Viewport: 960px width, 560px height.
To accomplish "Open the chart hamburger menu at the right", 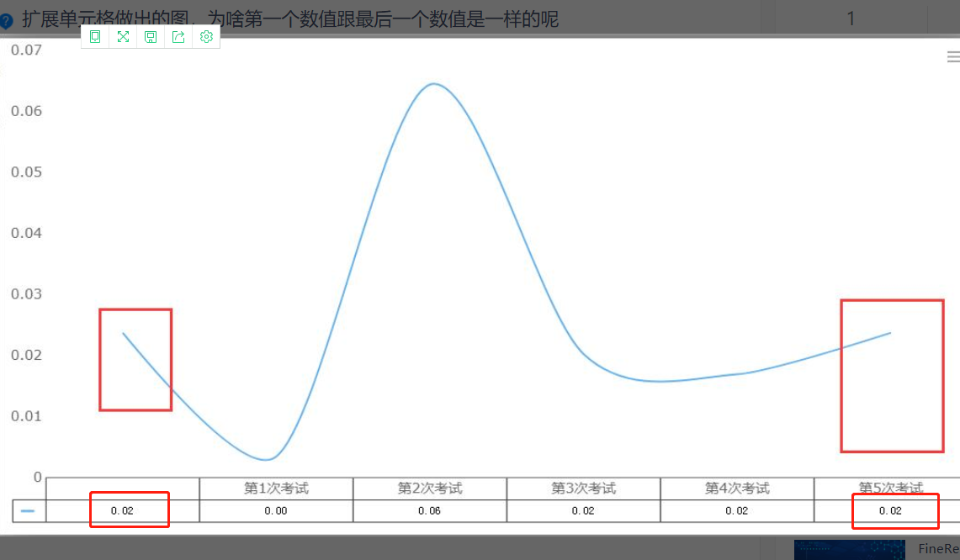I will 953,57.
